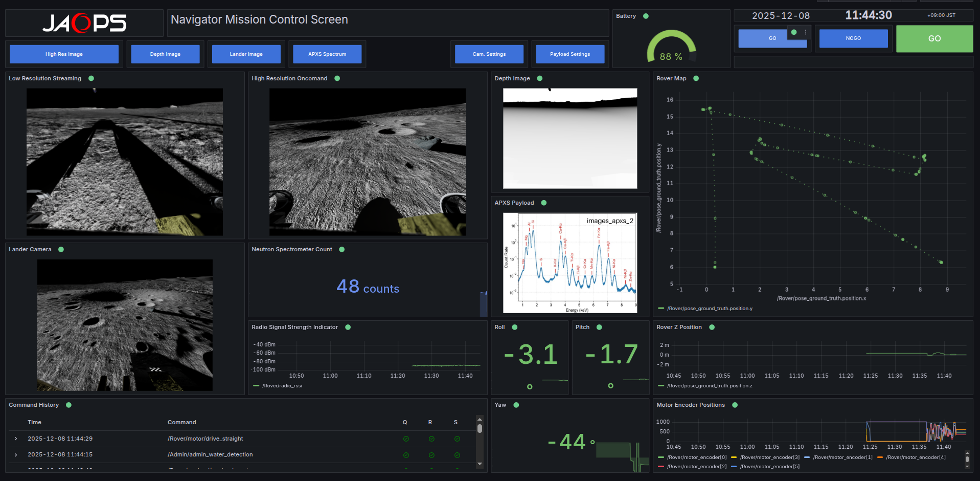Click the Command History scrollbar thumb
This screenshot has width=980, height=481.
pos(480,428)
